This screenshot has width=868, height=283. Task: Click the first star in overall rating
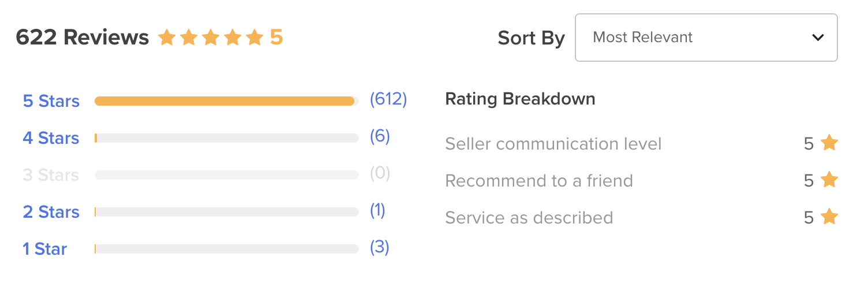(167, 38)
